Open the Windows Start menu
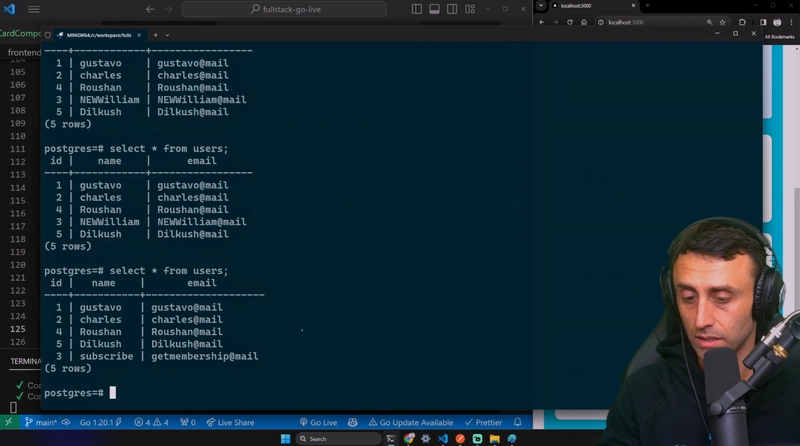The width and height of the screenshot is (800, 446). (x=286, y=439)
